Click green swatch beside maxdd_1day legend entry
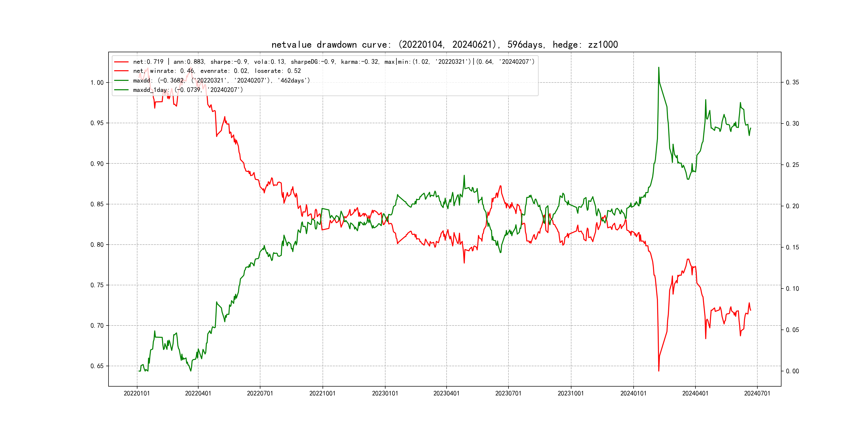The height and width of the screenshot is (434, 868). [121, 90]
